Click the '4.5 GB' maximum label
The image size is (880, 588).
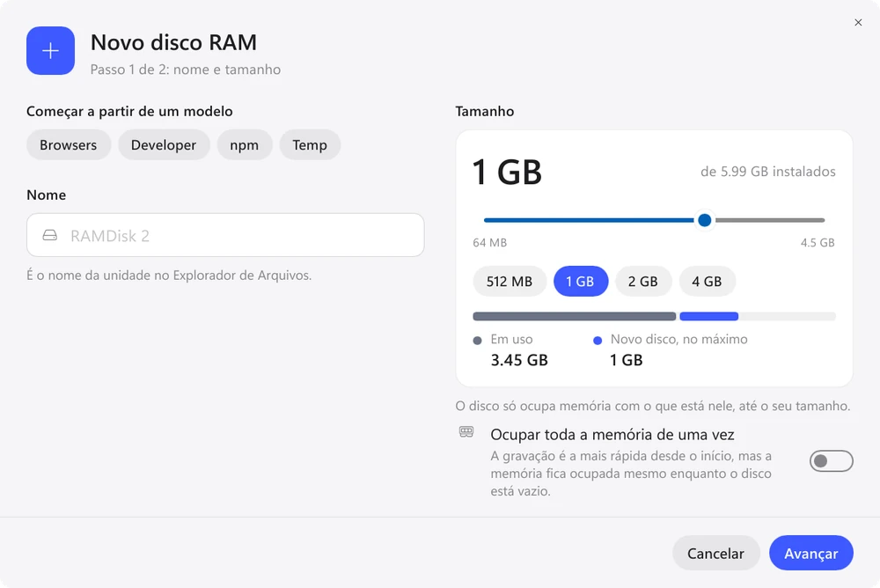point(818,243)
